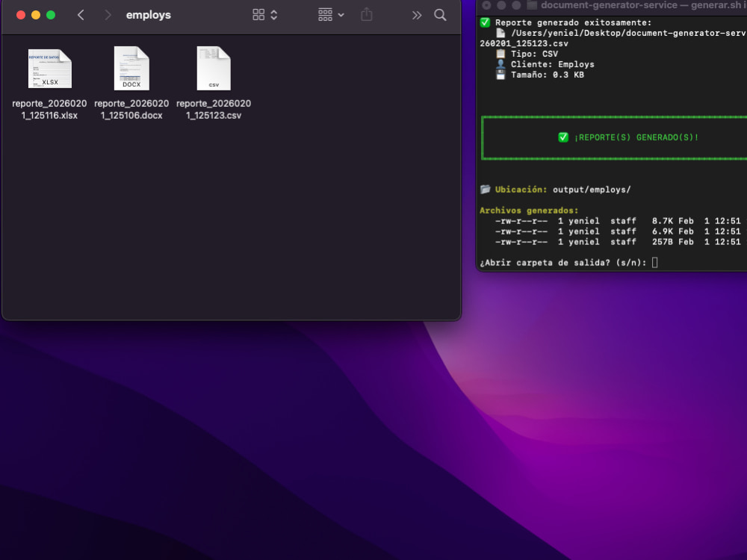Click filename reporte_20260201_125116.xlsx
The image size is (747, 560).
(49, 110)
